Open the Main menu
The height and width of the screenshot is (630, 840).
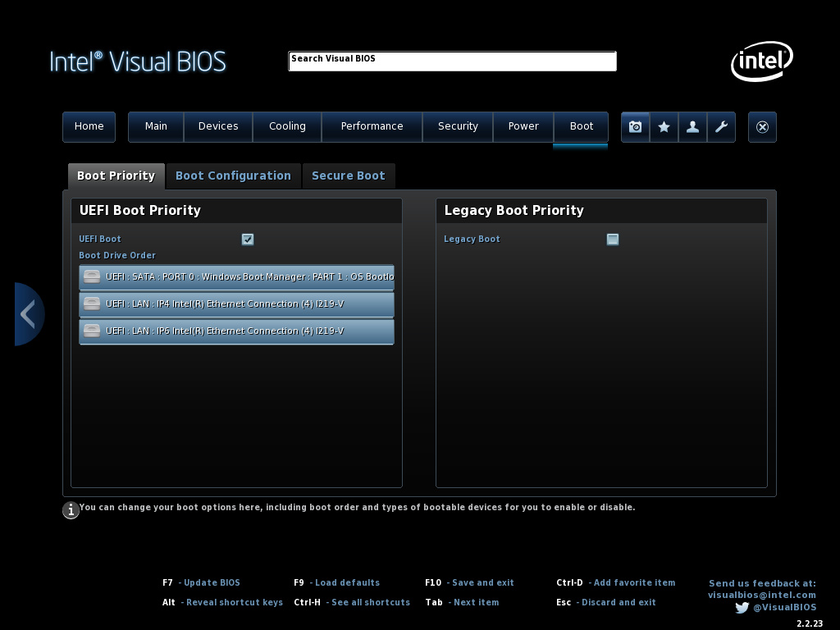(x=156, y=127)
